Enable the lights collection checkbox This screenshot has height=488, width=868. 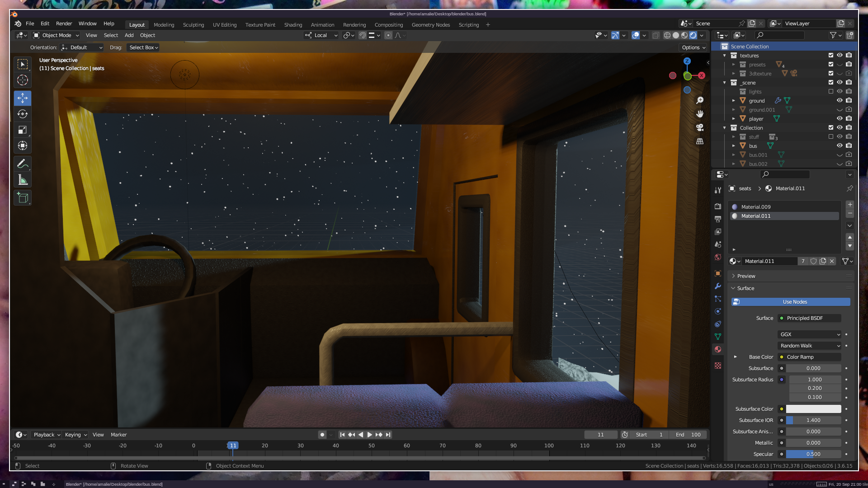pos(830,91)
